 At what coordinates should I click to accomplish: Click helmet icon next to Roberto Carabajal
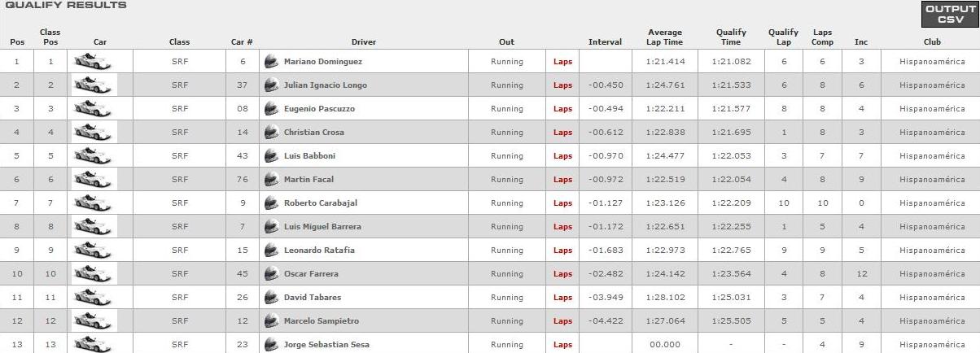(x=272, y=203)
